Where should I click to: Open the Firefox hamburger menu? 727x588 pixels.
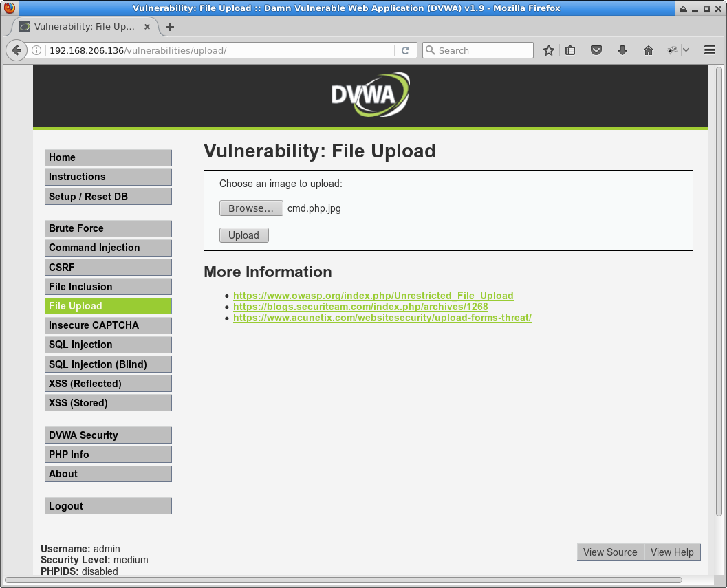[x=709, y=50]
